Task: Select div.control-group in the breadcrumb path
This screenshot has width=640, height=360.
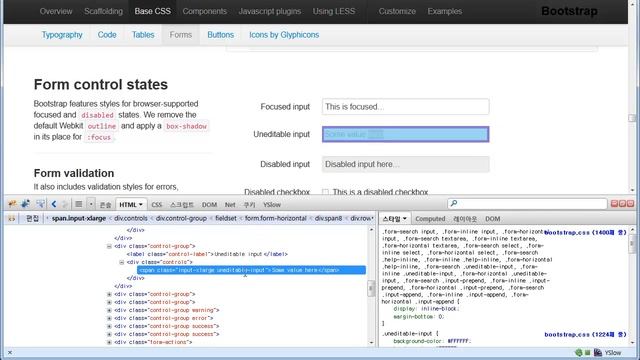Action: [x=181, y=218]
